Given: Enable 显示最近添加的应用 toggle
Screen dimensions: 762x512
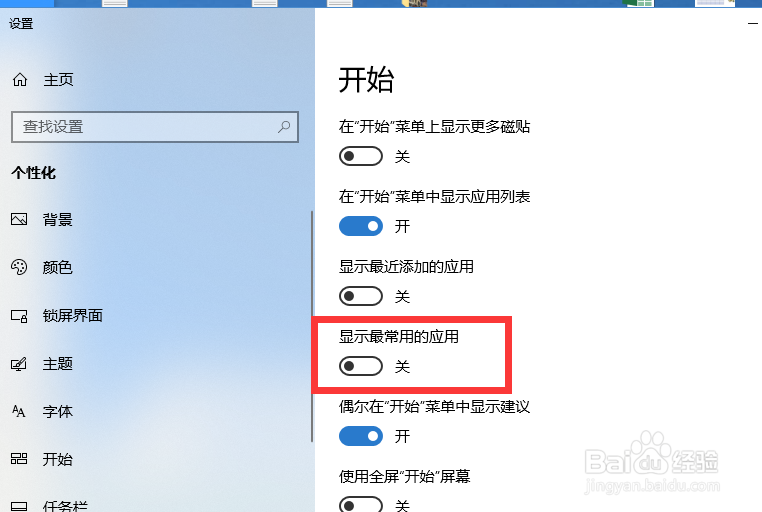Looking at the screenshot, I should (x=361, y=296).
